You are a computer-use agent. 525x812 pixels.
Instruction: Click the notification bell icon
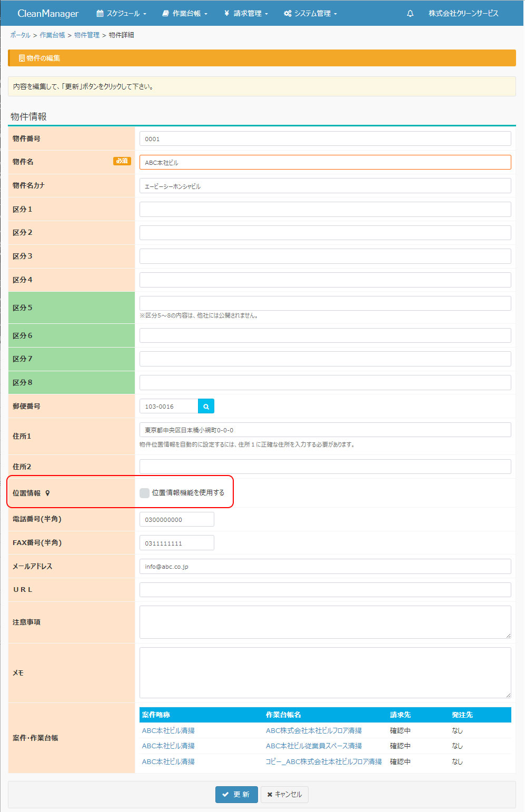[x=410, y=14]
